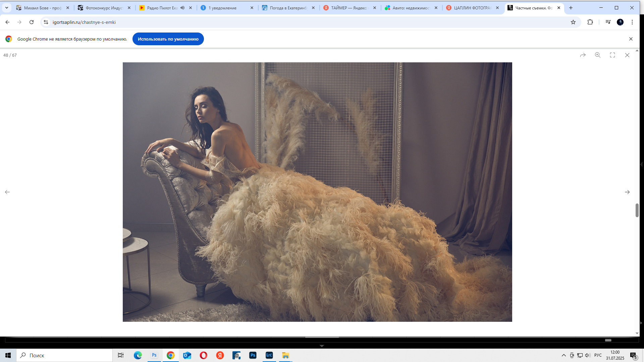Mute the Радио Пилот tab audio

tap(182, 8)
